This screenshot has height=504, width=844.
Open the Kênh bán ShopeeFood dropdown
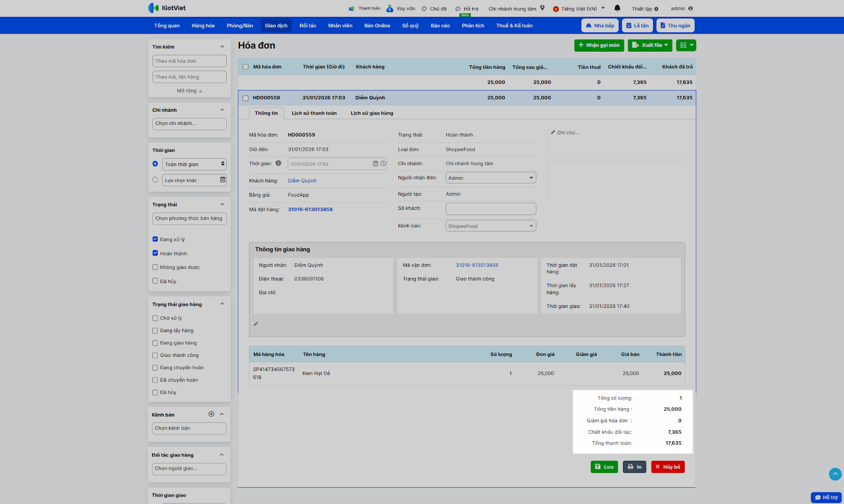point(491,226)
